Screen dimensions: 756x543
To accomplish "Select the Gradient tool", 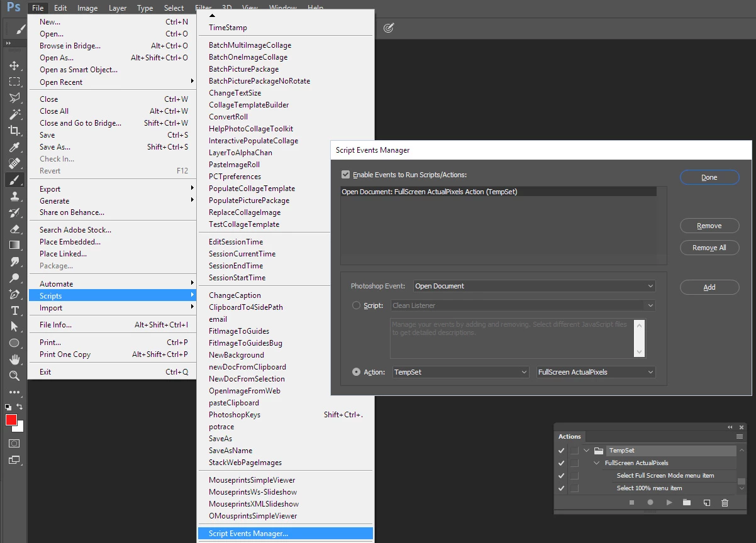I will (14, 245).
